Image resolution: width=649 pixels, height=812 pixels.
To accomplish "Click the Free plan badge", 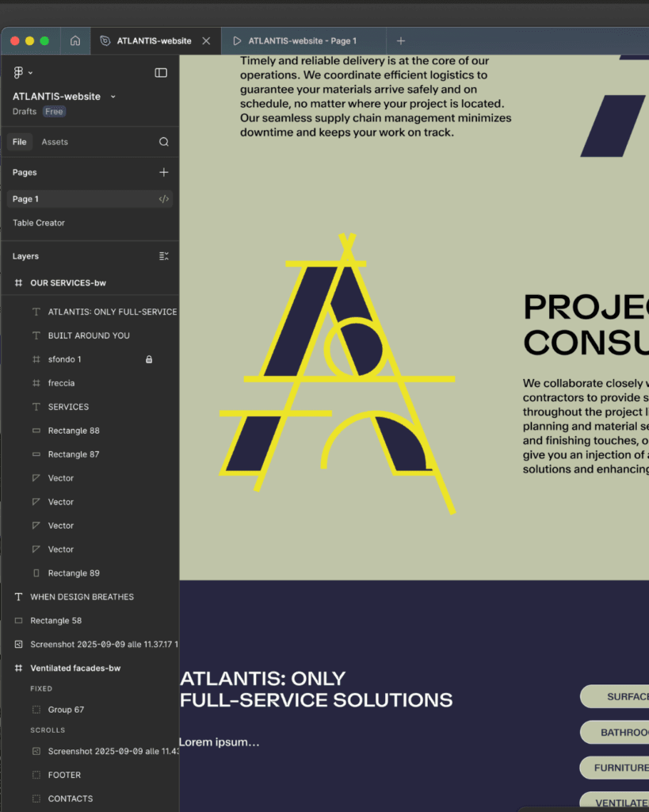I will pos(54,112).
